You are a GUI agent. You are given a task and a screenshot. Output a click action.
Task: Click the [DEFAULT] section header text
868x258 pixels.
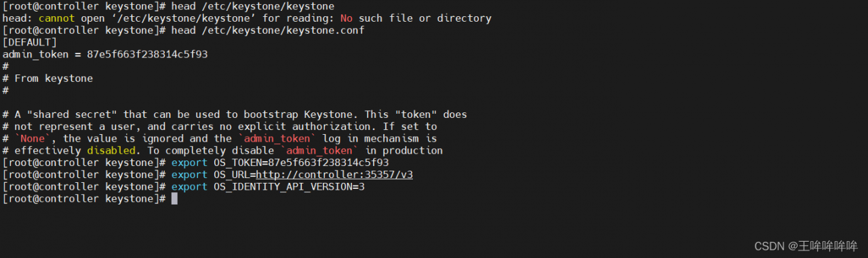(x=30, y=42)
